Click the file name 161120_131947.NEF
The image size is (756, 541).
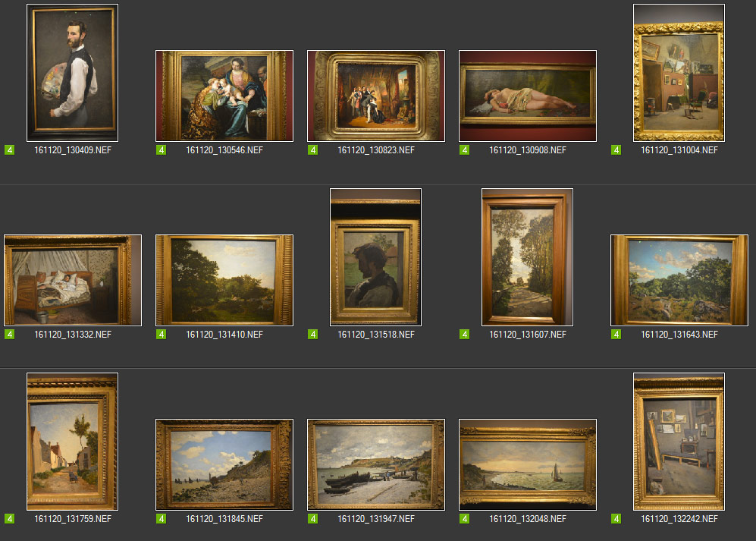(x=376, y=519)
